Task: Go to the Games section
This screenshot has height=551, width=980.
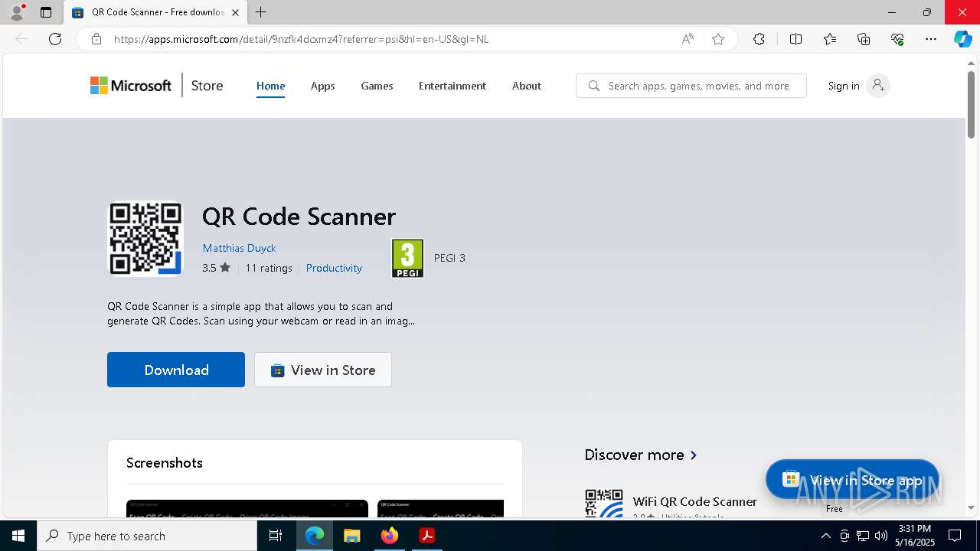Action: 377,86
